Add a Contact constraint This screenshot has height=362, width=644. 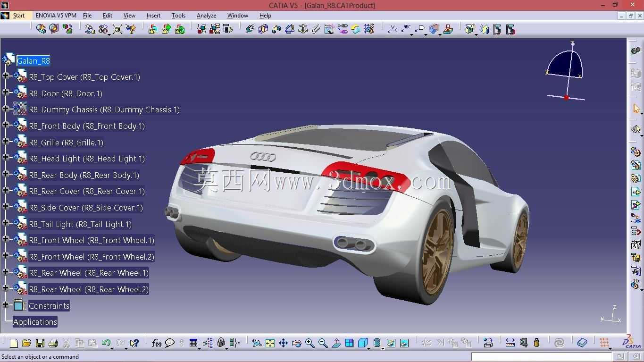click(x=263, y=29)
